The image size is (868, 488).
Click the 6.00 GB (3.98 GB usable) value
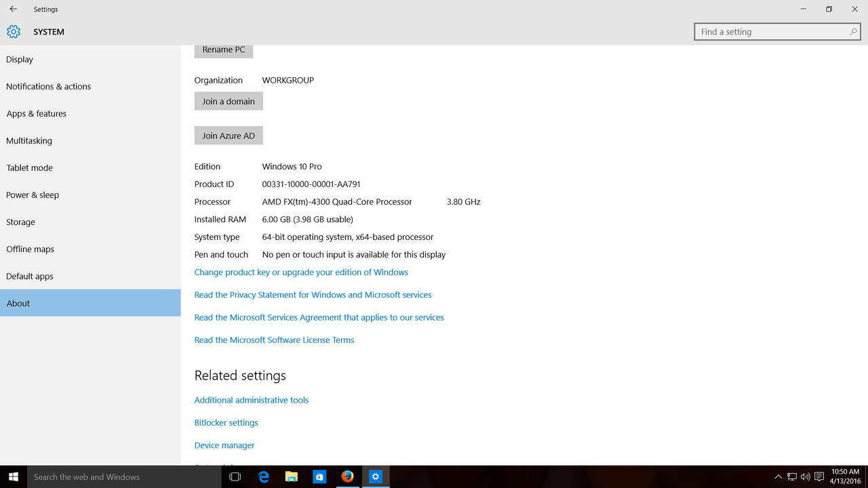pos(308,219)
